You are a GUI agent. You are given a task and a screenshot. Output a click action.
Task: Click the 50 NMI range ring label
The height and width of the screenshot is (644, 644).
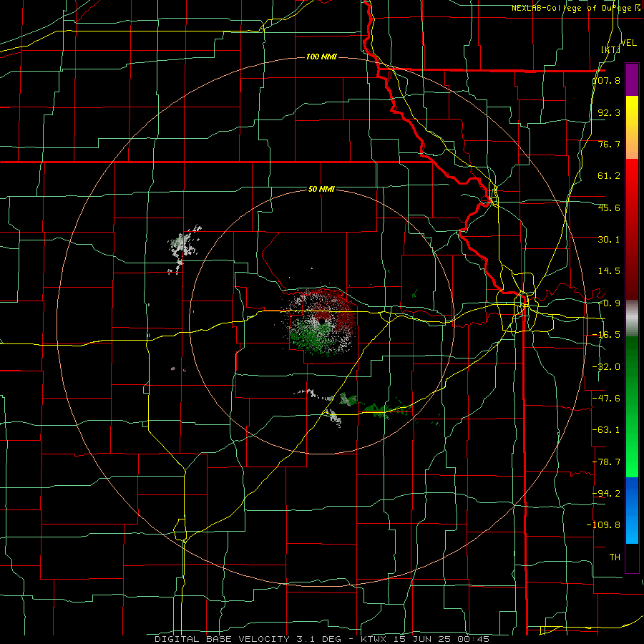pyautogui.click(x=321, y=190)
